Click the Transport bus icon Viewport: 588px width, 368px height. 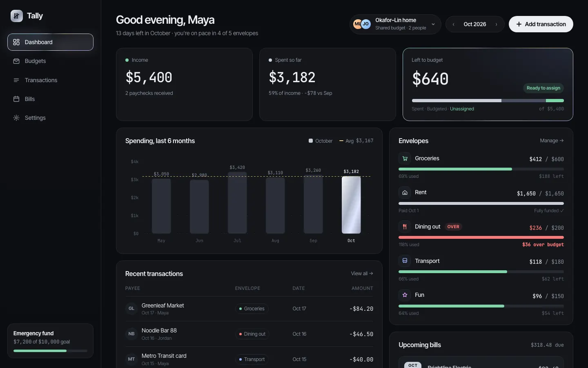point(405,261)
